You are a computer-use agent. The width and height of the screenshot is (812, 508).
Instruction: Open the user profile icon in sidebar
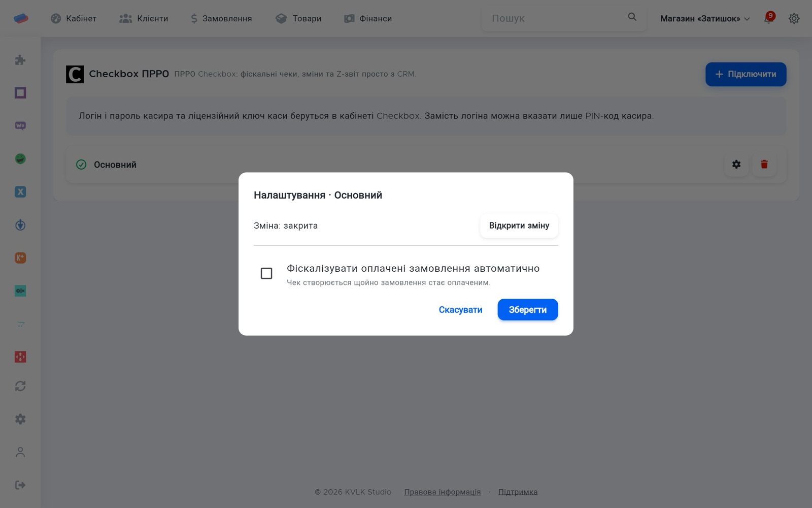tap(20, 452)
